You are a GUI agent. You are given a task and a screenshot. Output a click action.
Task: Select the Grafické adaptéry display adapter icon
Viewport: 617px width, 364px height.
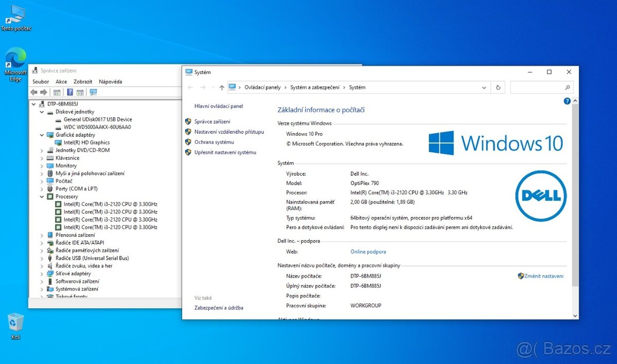pyautogui.click(x=50, y=135)
